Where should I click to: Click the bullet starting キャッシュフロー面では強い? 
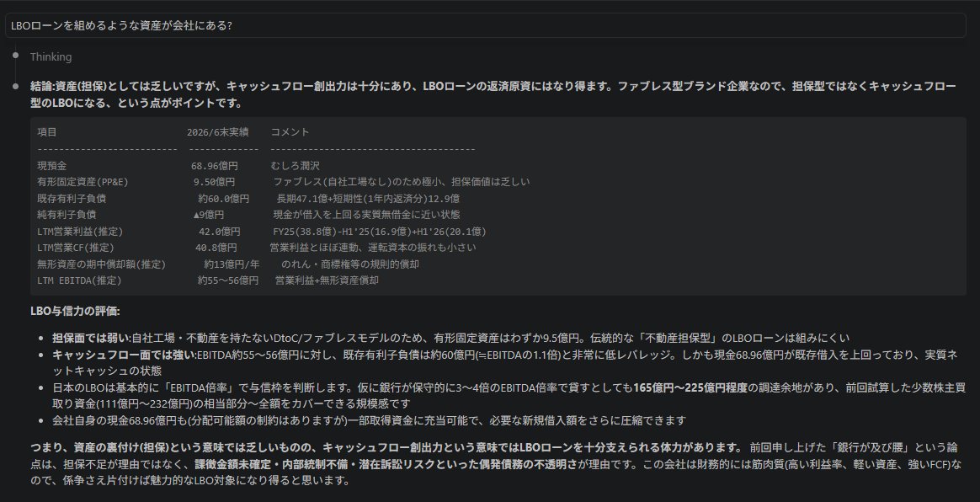click(505, 363)
